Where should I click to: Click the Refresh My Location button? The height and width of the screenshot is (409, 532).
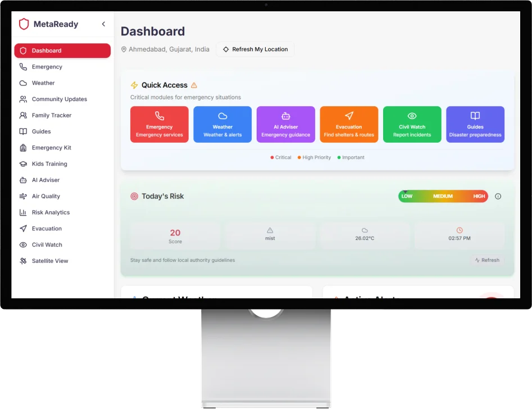point(255,49)
